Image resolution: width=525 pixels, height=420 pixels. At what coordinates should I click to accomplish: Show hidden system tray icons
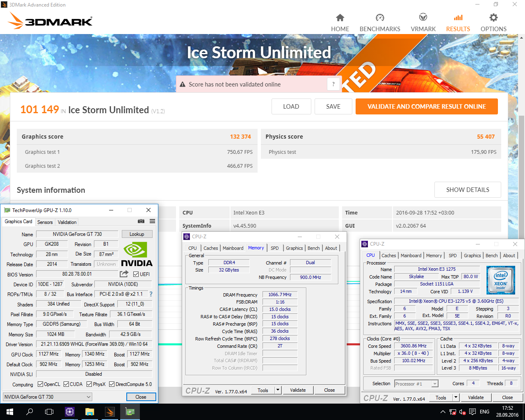coord(443,412)
